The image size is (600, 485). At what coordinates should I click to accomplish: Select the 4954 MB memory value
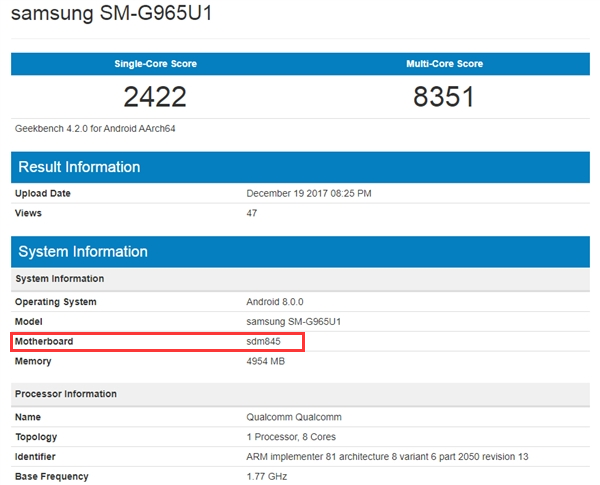pos(266,361)
